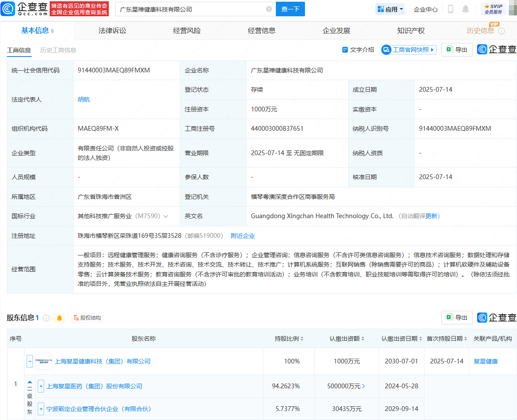Open the SVIP member services icon
517x420 pixels.
[493, 9]
